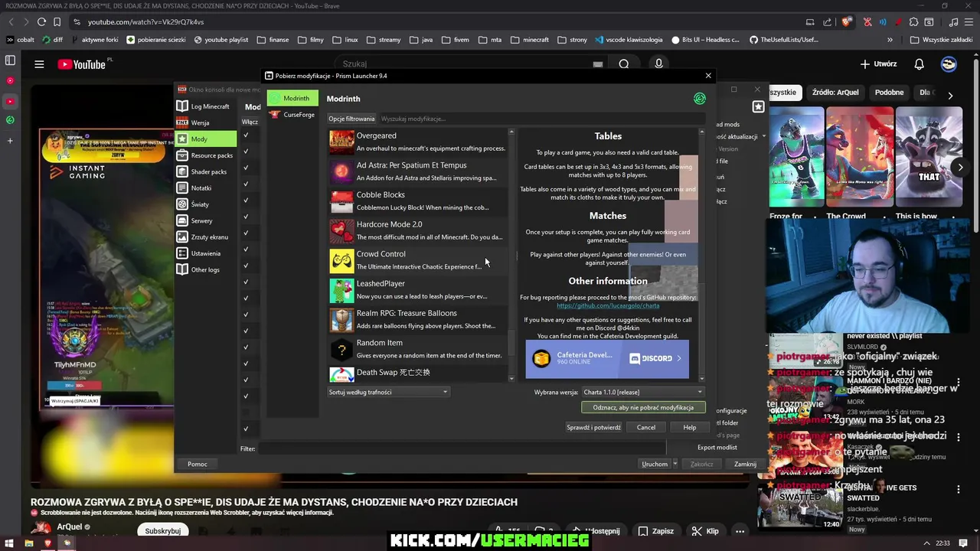Screen dimensions: 980x551
Task: Open more actions ellipsis under video
Action: click(x=740, y=531)
